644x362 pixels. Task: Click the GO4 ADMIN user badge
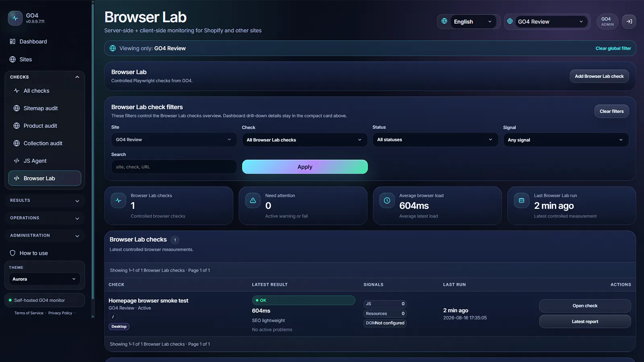click(x=607, y=21)
